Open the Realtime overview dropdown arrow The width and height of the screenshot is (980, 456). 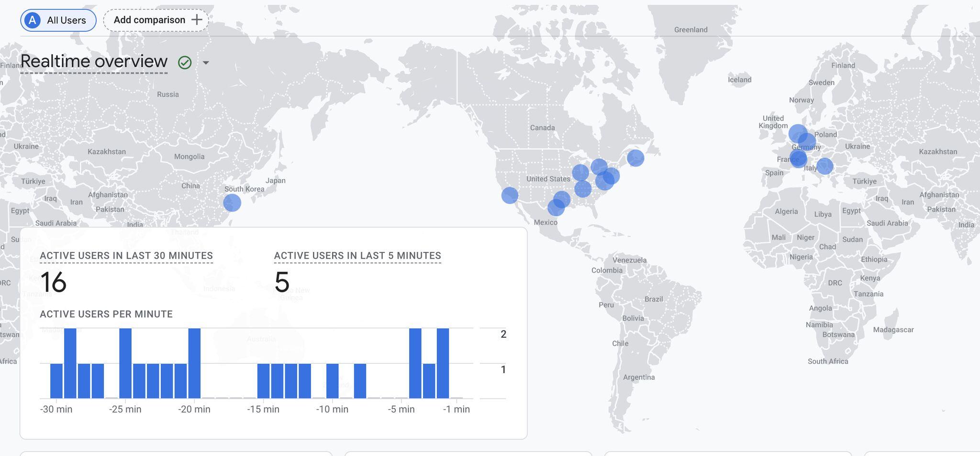(206, 63)
